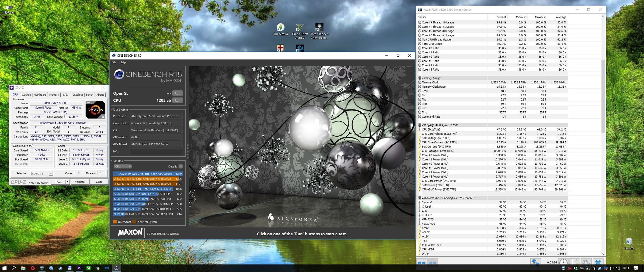Switch to the Caches tab in CPU-Z

(26, 95)
